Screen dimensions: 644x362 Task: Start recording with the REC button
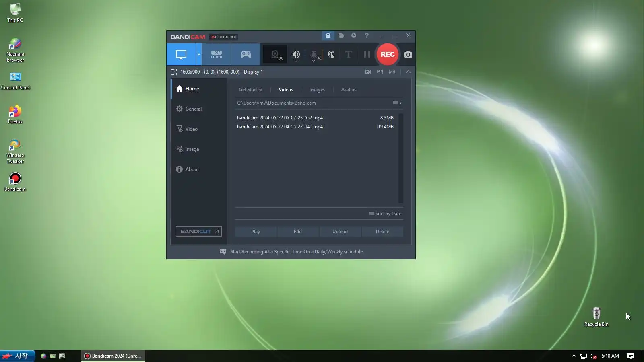click(x=388, y=54)
